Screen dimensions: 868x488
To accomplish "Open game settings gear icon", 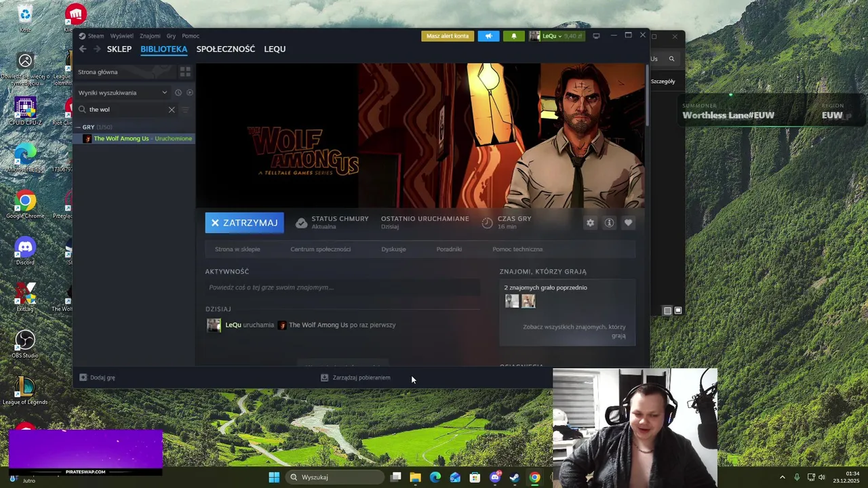I will click(590, 223).
